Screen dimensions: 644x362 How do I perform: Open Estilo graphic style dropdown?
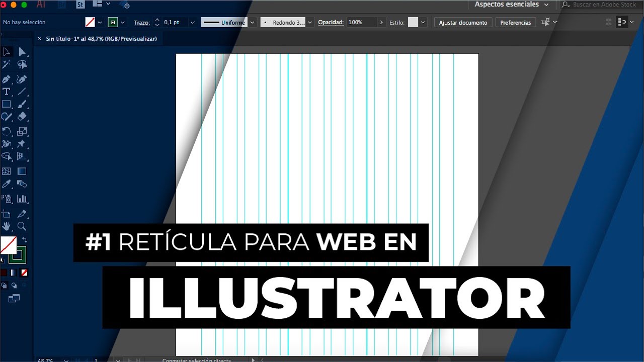tap(423, 23)
